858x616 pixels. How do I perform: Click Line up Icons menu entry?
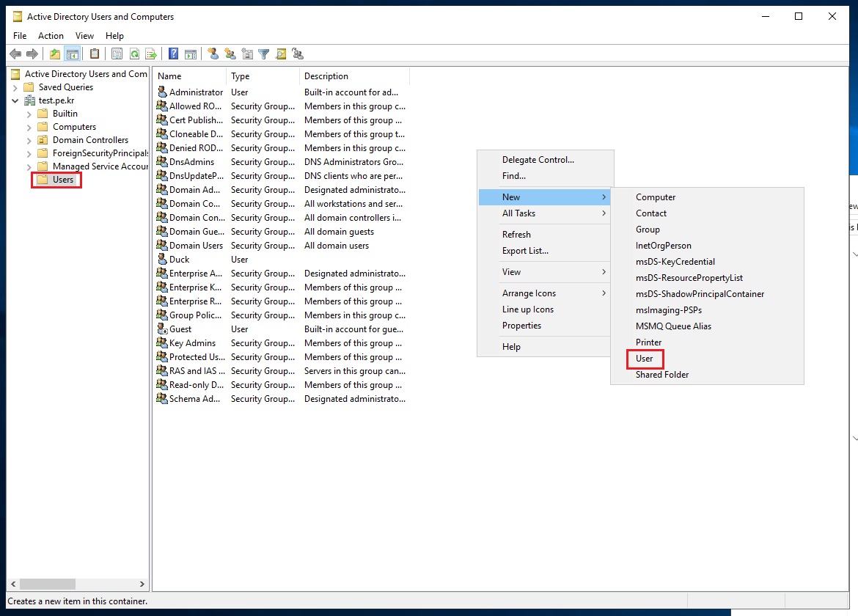(x=544, y=309)
